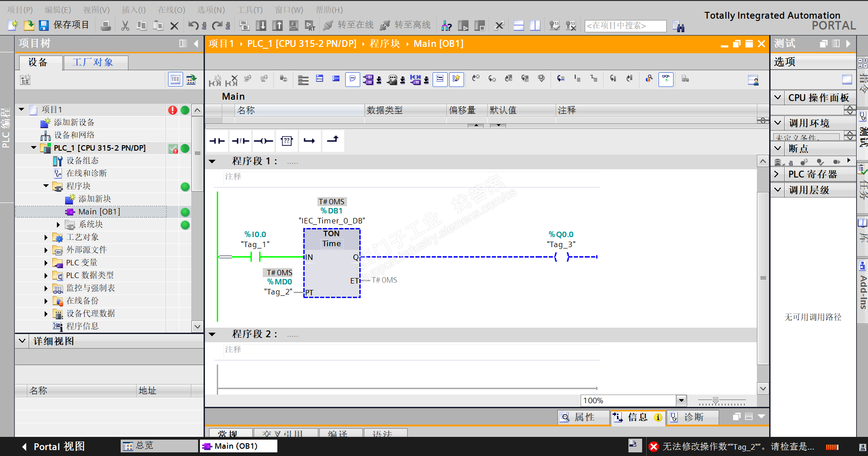
Task: Collapse the 断点 pane
Action: (778, 148)
